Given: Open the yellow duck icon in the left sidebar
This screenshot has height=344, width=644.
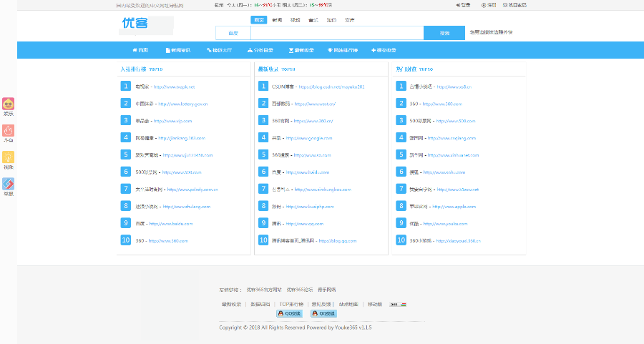Looking at the screenshot, I should 8,104.
